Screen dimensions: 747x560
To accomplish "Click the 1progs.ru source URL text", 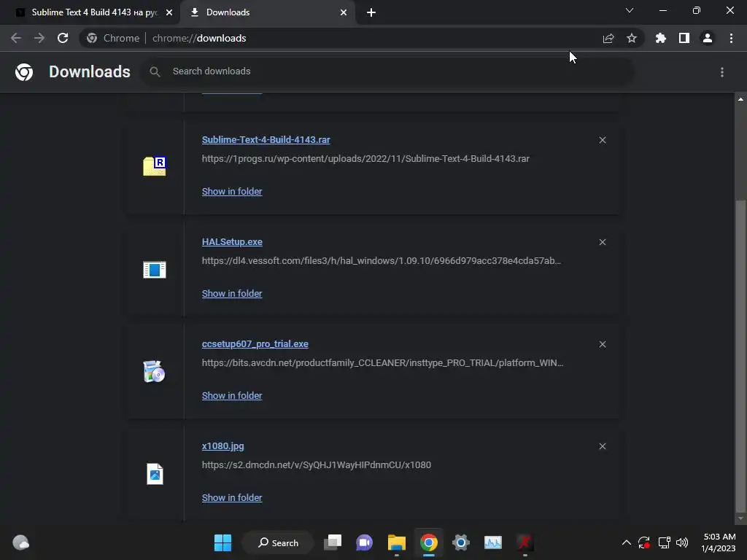I will point(365,158).
